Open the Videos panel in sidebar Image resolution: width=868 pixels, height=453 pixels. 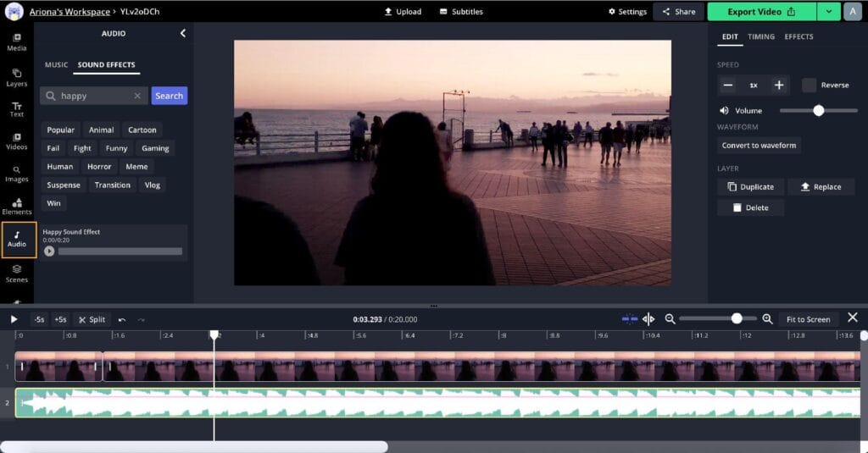(x=17, y=141)
